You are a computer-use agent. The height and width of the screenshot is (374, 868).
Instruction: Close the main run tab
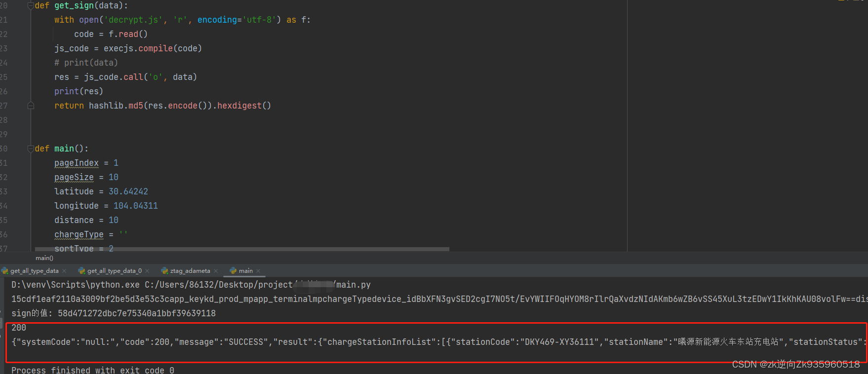pyautogui.click(x=258, y=271)
